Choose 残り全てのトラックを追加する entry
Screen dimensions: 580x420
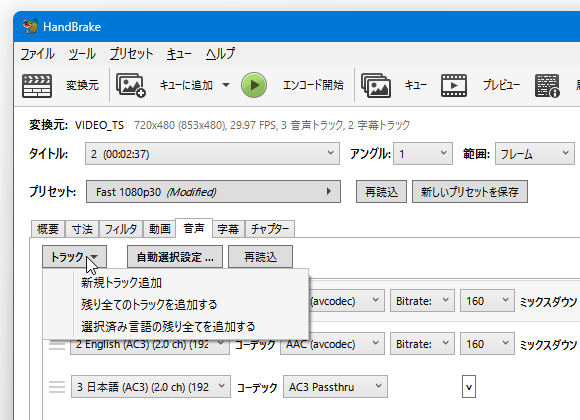coord(176,305)
